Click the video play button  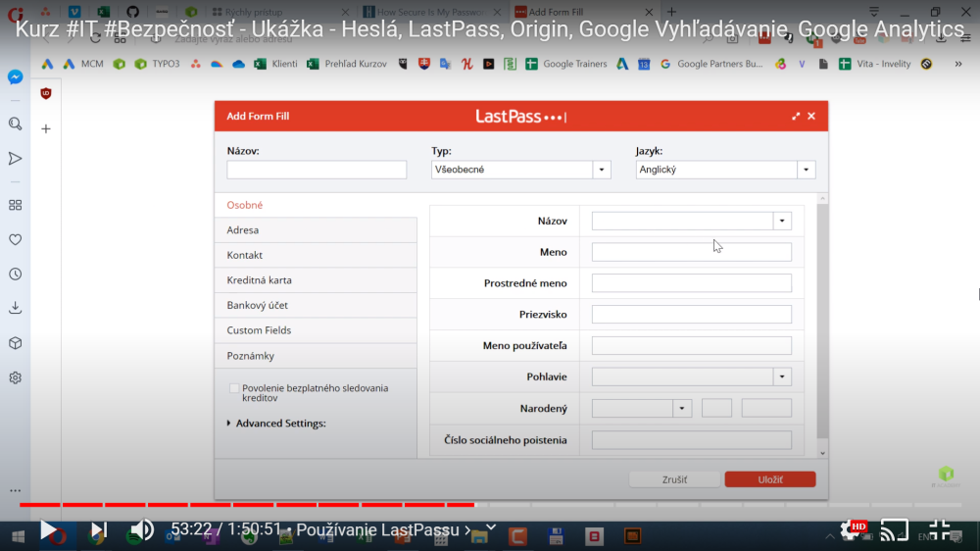coord(48,530)
